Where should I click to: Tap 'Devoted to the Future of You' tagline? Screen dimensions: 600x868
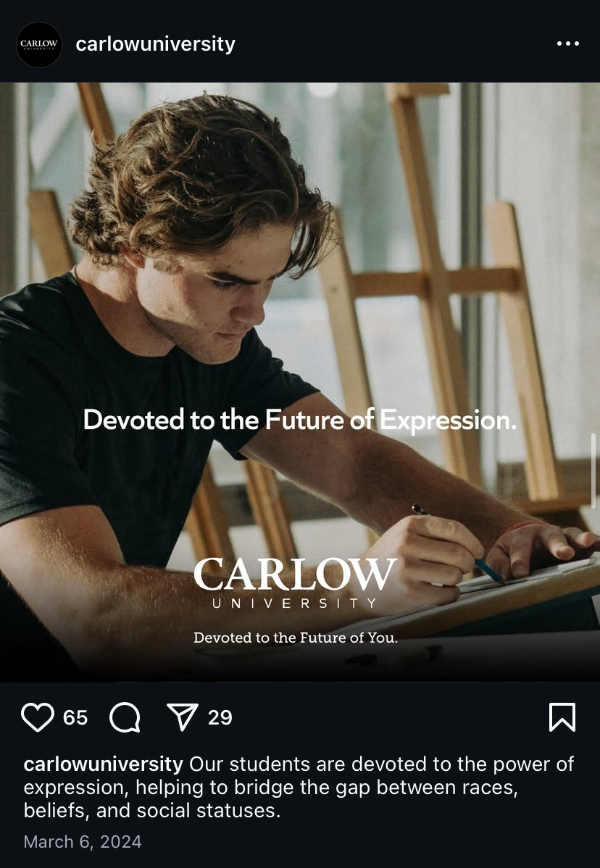click(296, 638)
